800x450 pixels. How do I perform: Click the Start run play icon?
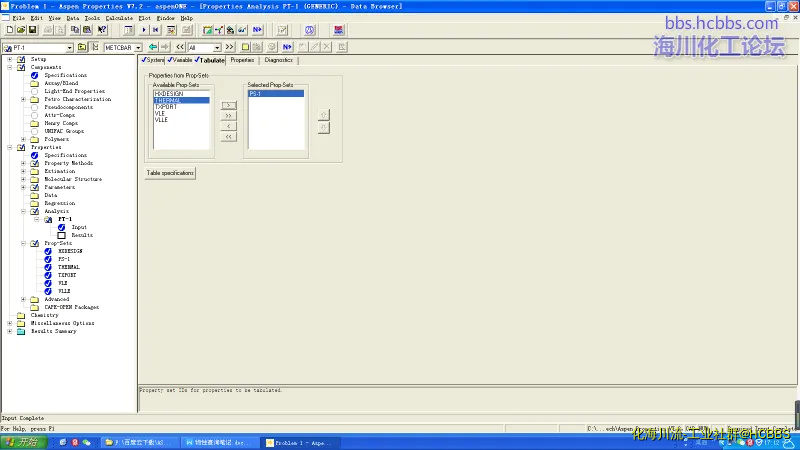click(x=143, y=30)
